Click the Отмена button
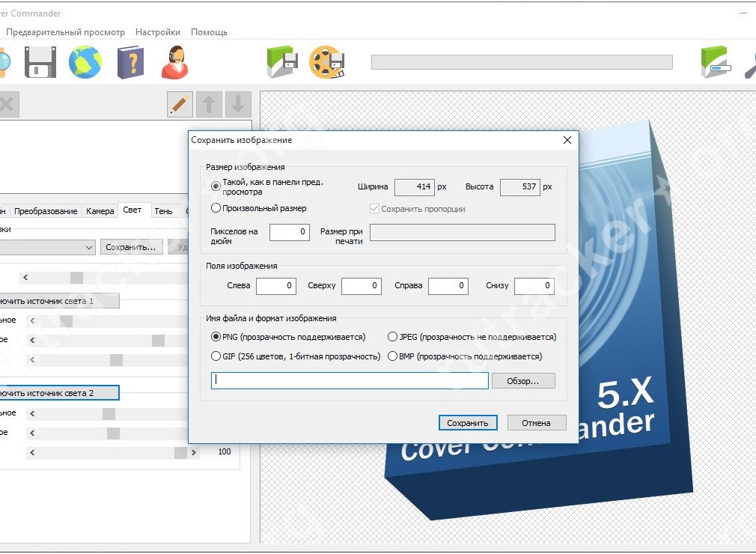756x554 pixels. coord(536,423)
